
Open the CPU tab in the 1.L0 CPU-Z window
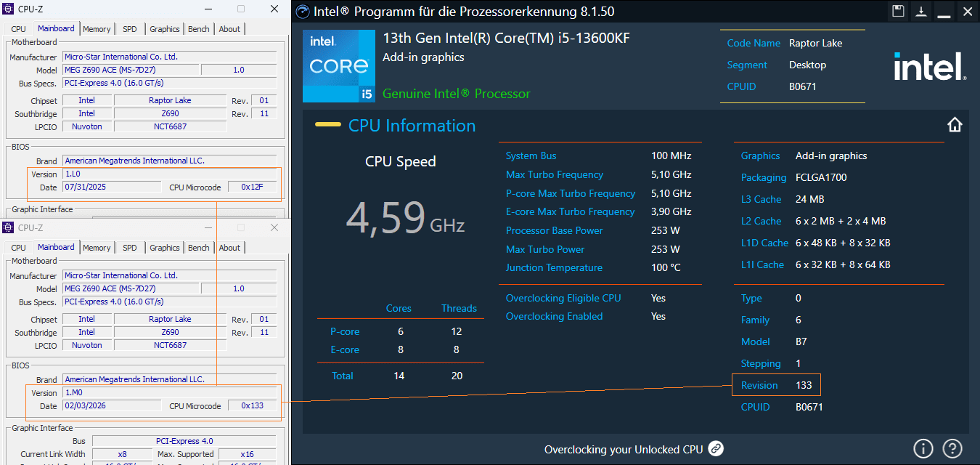coord(18,29)
